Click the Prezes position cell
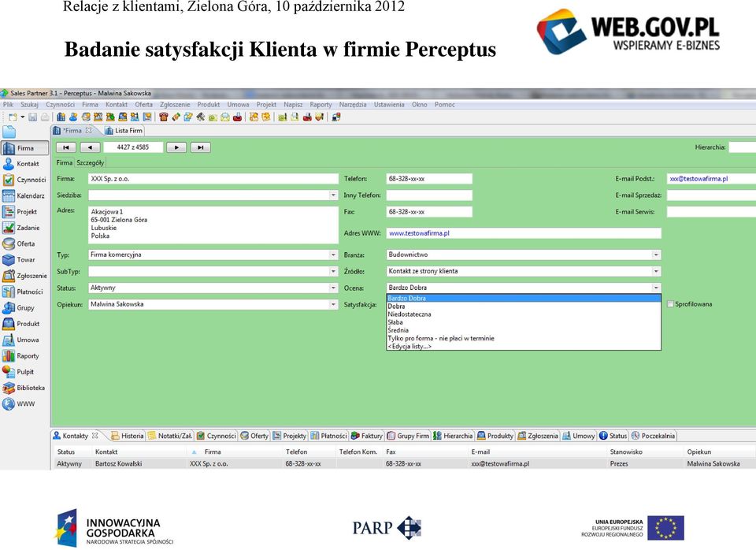The height and width of the screenshot is (550, 756). 619,463
